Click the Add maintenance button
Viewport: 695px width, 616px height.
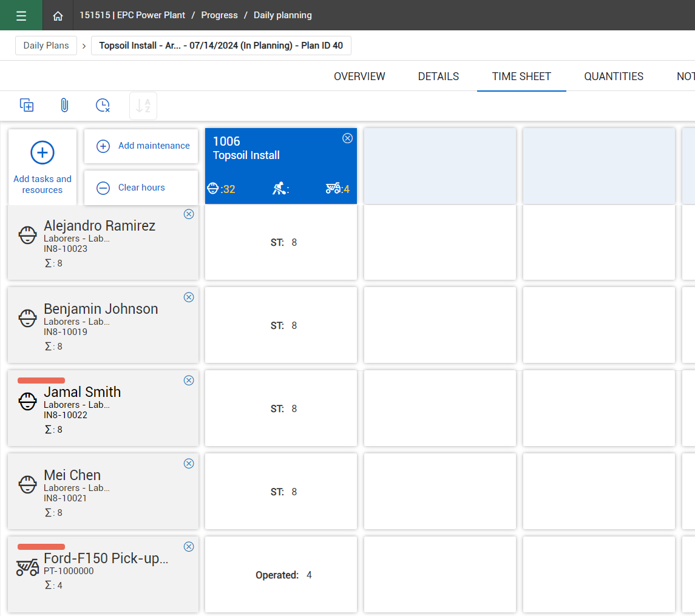coord(141,146)
